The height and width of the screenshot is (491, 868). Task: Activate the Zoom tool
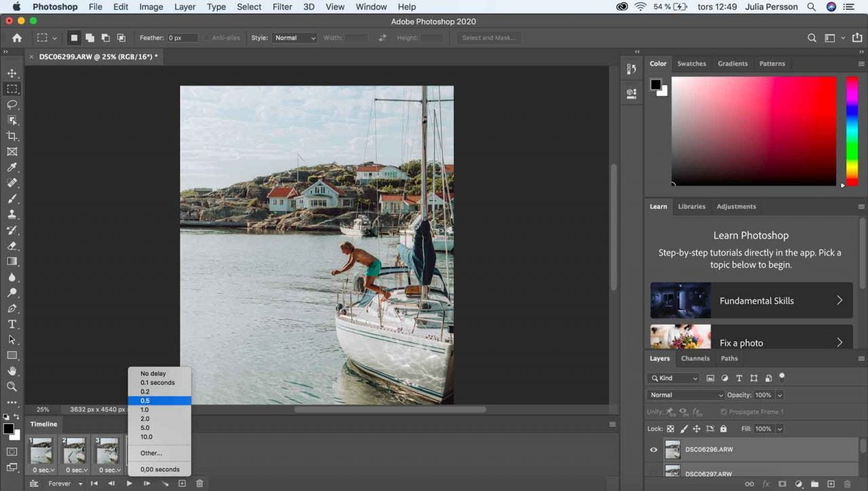(x=12, y=387)
